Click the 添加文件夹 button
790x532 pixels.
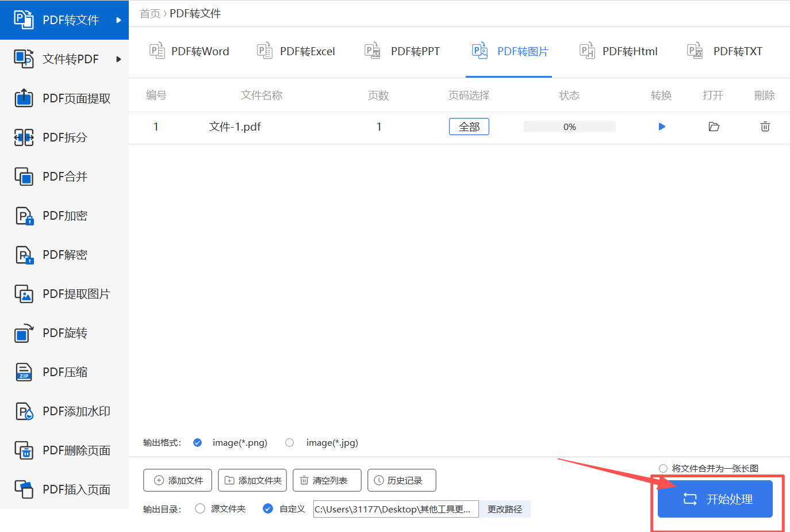click(252, 480)
